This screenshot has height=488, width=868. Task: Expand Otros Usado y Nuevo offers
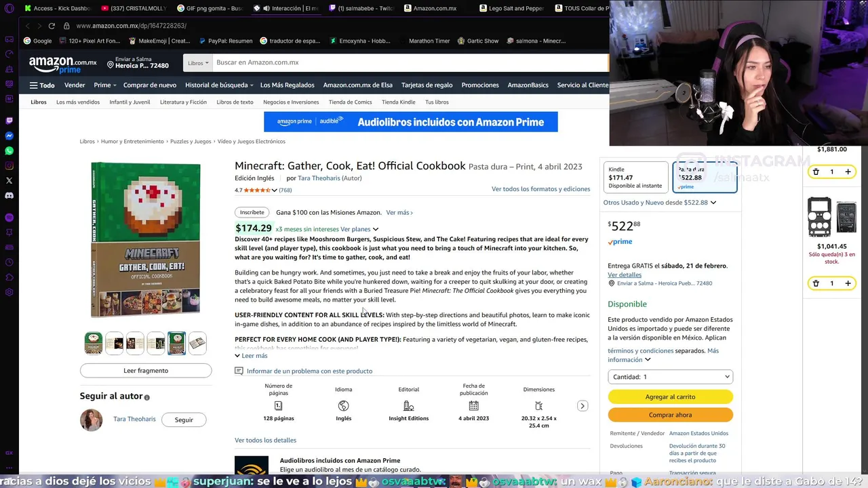coord(660,203)
